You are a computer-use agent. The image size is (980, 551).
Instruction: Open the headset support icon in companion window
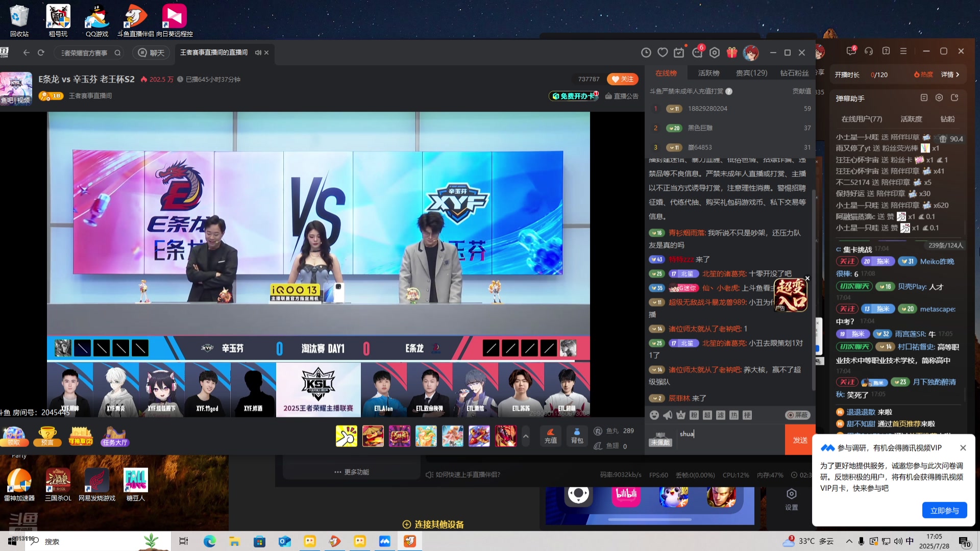869,51
